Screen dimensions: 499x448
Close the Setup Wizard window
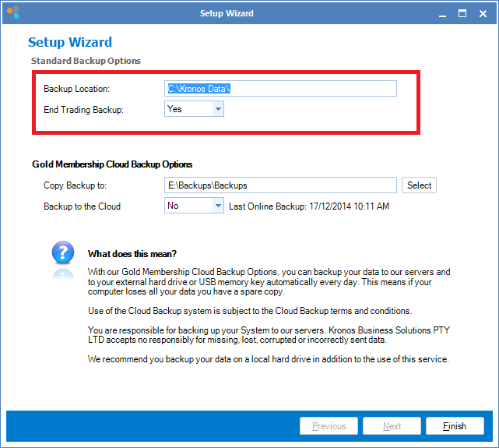point(483,13)
